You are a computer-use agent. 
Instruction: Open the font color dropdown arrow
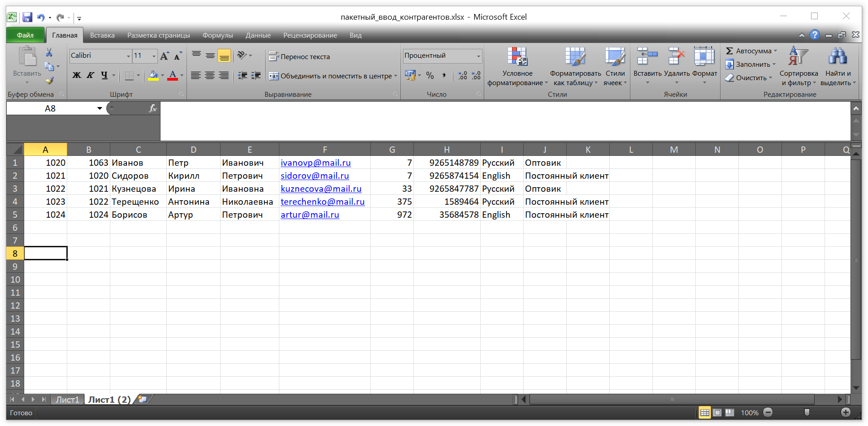click(x=182, y=76)
